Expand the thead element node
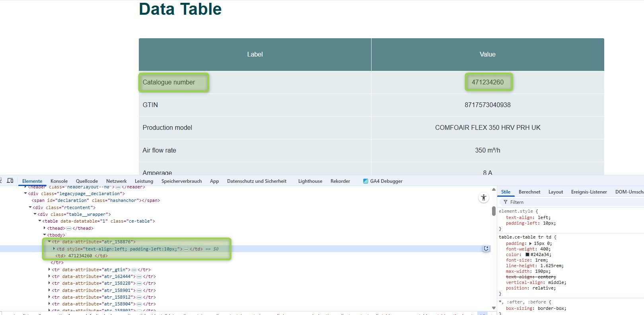The image size is (644, 315). pos(45,228)
